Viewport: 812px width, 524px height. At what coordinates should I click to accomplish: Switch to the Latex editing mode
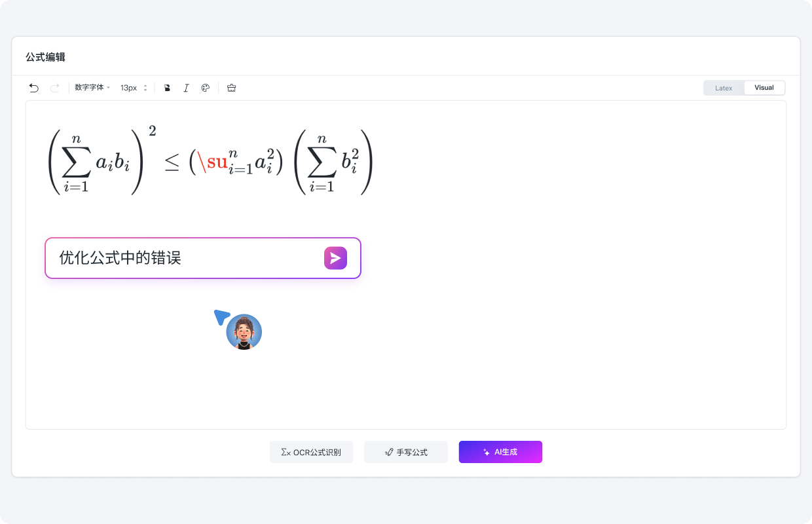tap(724, 87)
